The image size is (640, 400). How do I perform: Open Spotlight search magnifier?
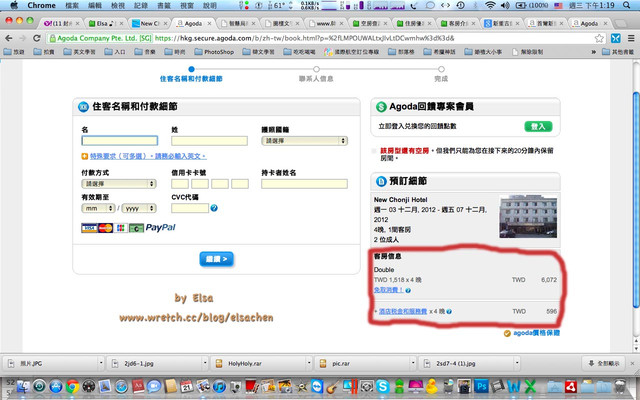[627, 5]
